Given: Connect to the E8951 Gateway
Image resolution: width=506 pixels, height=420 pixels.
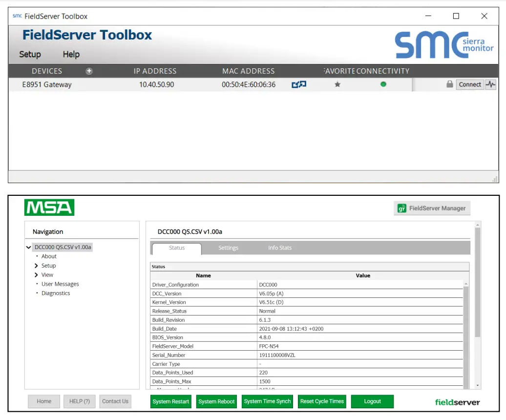Looking at the screenshot, I should point(470,84).
